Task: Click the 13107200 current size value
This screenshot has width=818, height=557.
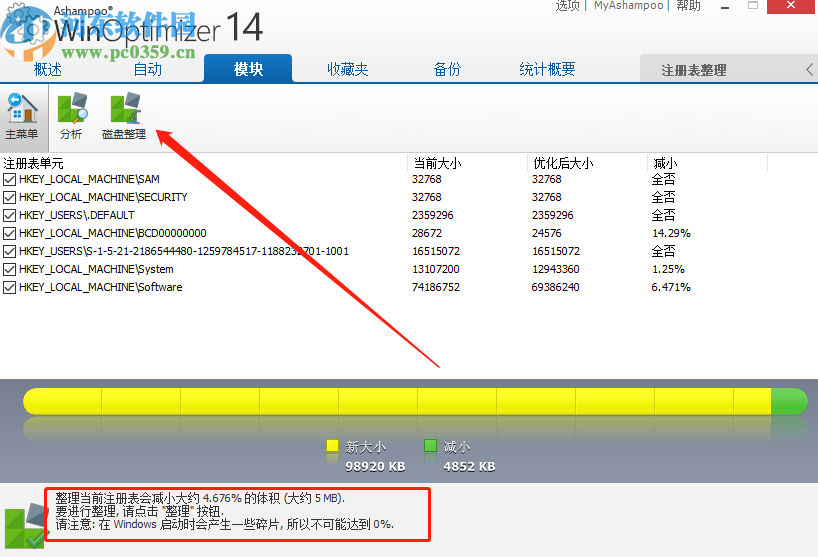Action: [436, 270]
